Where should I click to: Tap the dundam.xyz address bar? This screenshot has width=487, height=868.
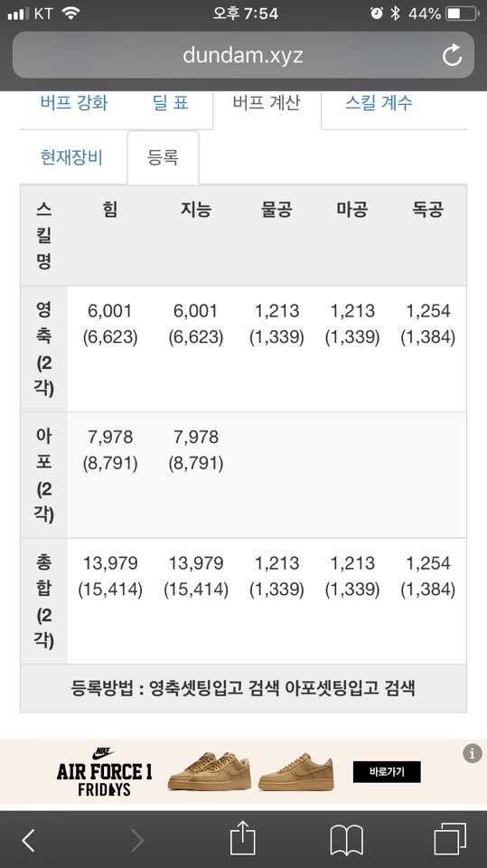(243, 55)
